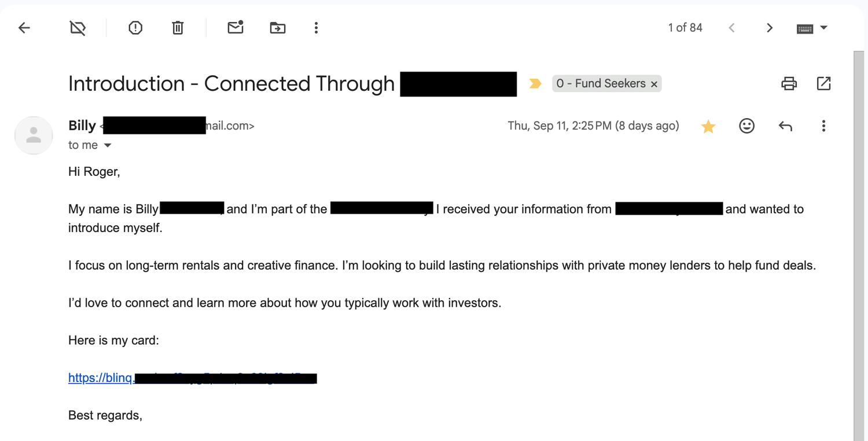Print the whole email conversation
The width and height of the screenshot is (868, 441).
pos(789,84)
